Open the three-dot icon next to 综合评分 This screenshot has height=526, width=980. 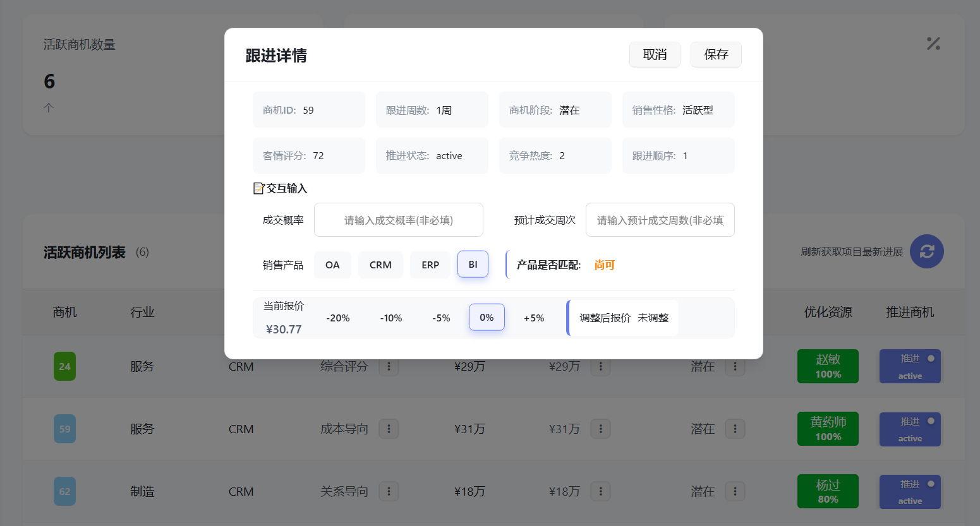389,366
